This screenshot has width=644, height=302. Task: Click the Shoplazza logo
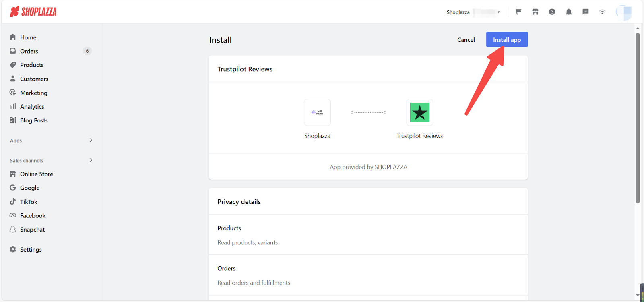(x=33, y=12)
